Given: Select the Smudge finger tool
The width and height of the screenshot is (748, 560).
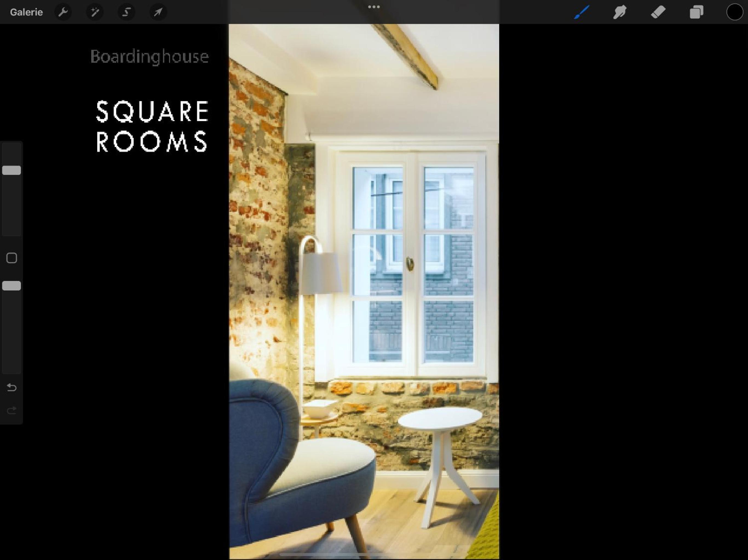Looking at the screenshot, I should point(620,12).
